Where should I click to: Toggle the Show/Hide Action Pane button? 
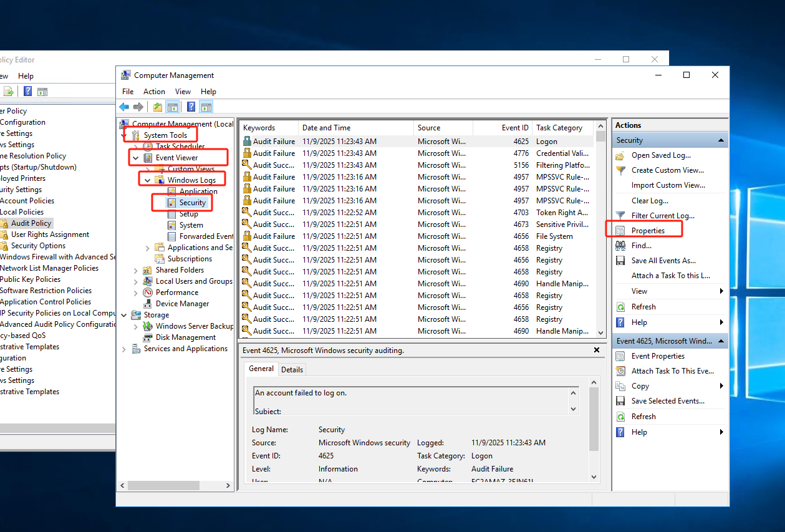coord(206,107)
